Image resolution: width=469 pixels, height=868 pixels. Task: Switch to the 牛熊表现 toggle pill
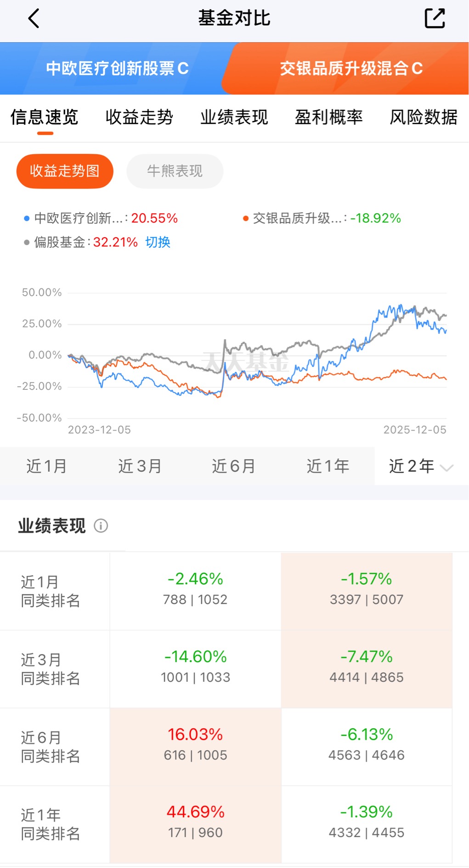coord(175,171)
